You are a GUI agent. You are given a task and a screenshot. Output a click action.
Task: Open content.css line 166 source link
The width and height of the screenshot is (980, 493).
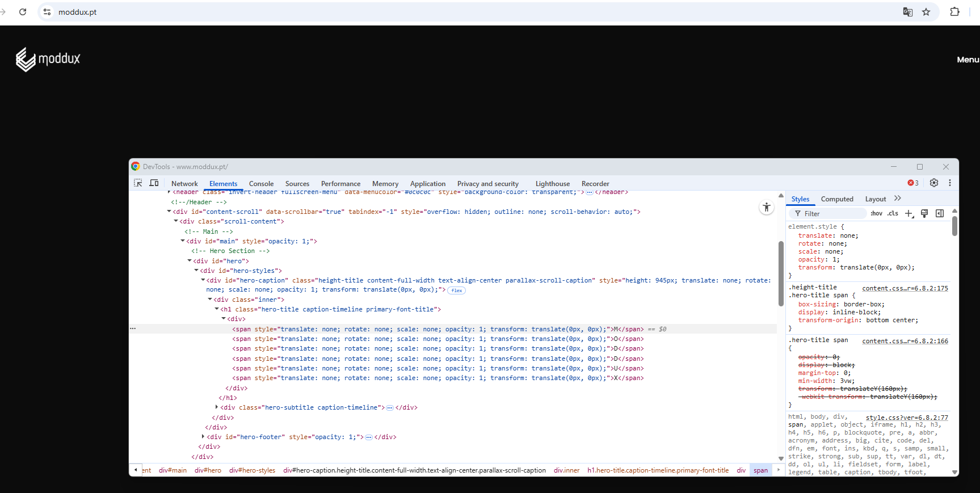905,341
